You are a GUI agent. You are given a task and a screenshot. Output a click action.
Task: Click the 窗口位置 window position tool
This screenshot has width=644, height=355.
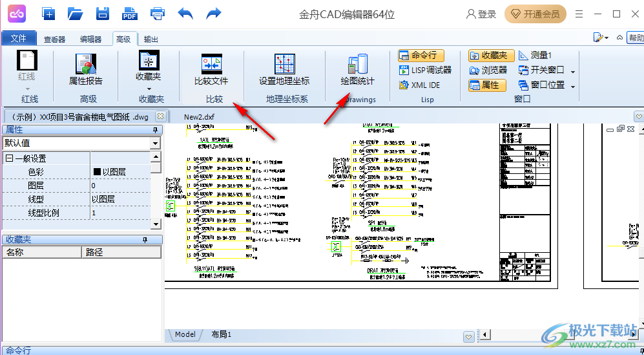tap(541, 85)
